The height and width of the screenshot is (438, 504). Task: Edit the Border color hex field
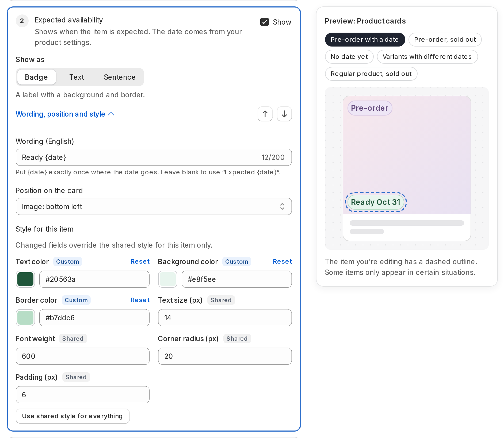(94, 318)
